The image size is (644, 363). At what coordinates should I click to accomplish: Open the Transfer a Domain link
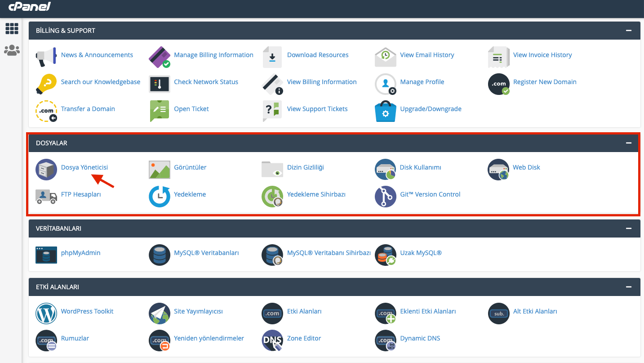coord(88,109)
